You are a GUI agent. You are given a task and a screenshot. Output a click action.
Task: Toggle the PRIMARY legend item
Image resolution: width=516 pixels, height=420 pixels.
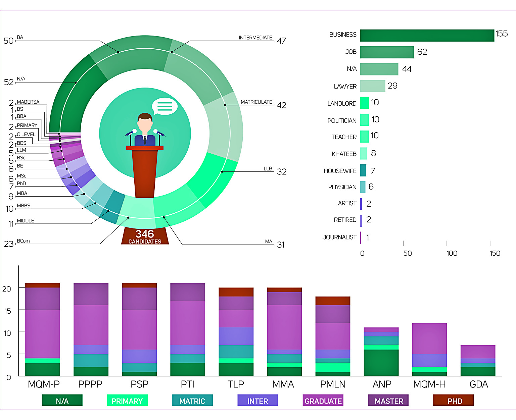tap(127, 401)
